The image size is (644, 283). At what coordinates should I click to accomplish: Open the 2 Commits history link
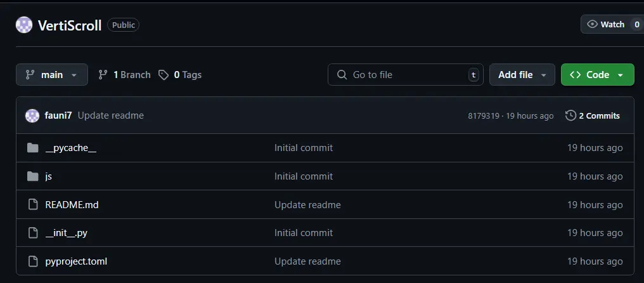tap(598, 116)
